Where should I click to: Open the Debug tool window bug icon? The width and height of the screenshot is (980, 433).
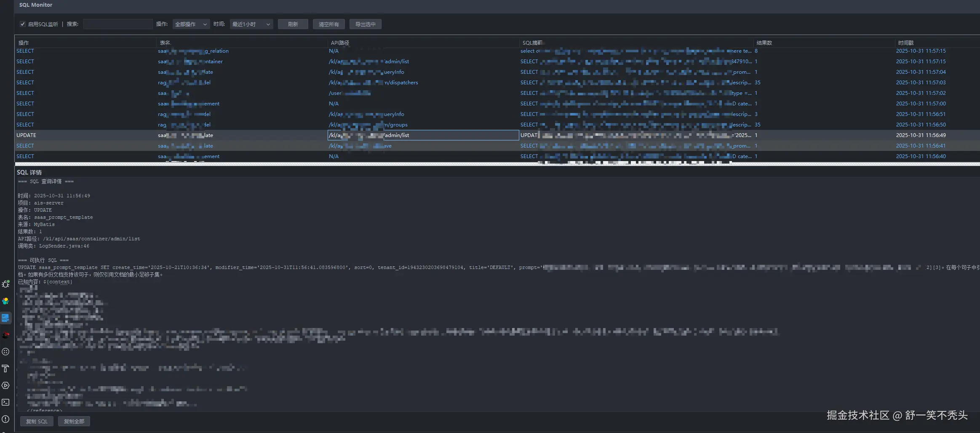5,284
